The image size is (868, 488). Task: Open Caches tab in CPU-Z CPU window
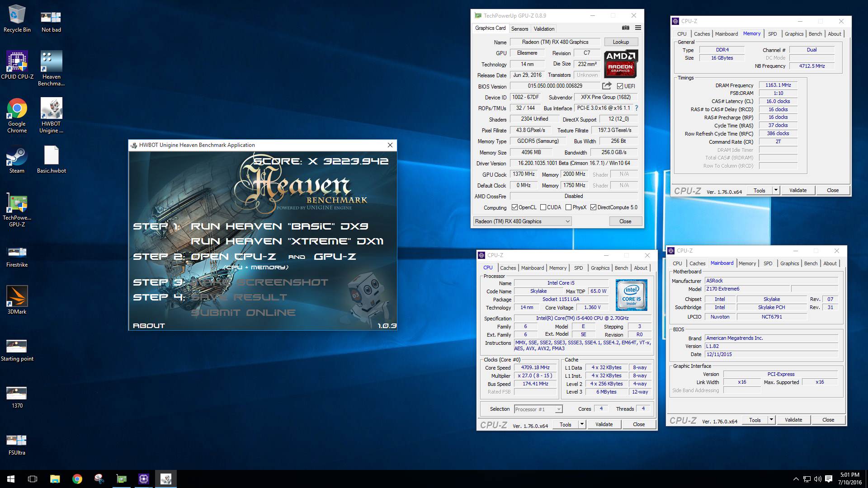click(x=508, y=268)
